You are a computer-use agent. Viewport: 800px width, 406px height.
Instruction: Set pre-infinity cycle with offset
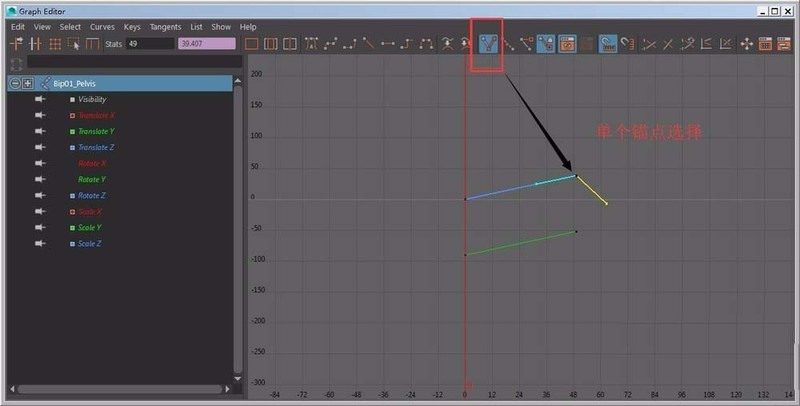[x=707, y=44]
